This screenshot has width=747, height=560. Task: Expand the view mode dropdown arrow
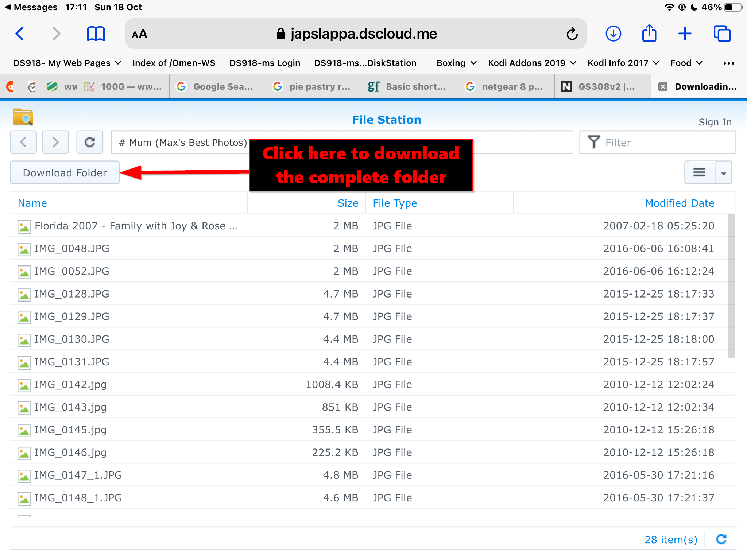[x=724, y=172]
